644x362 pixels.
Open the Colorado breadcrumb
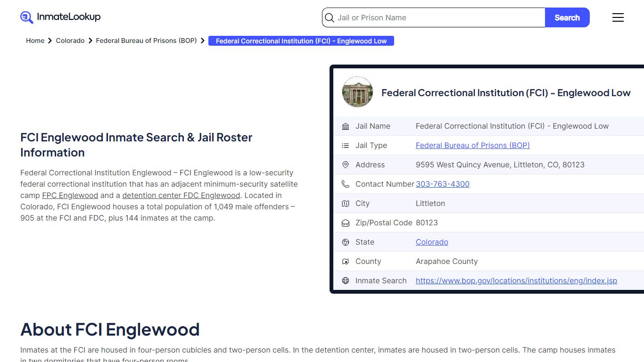point(70,41)
